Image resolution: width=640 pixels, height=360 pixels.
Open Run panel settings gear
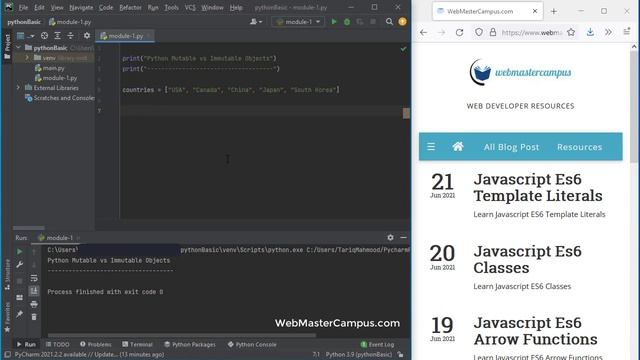point(390,237)
